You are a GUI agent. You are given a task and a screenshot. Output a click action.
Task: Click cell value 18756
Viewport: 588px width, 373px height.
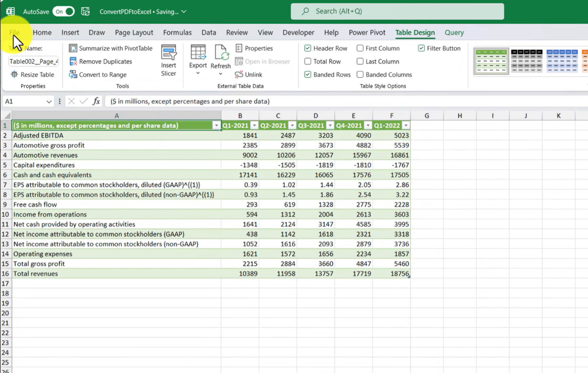point(392,273)
